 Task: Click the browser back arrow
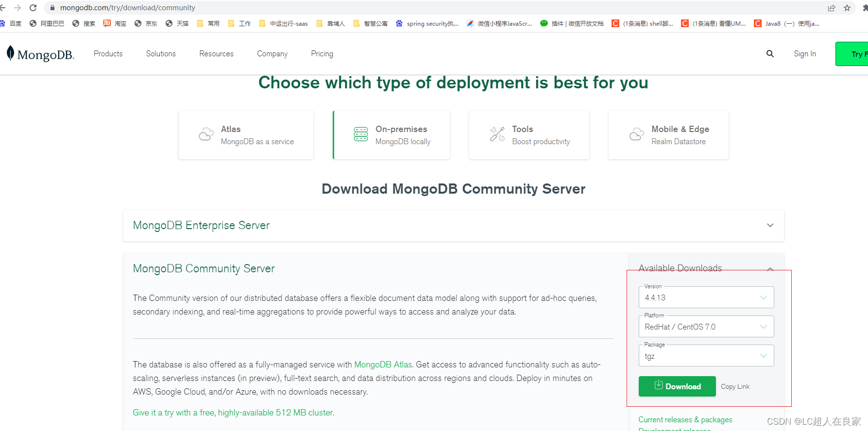3,8
